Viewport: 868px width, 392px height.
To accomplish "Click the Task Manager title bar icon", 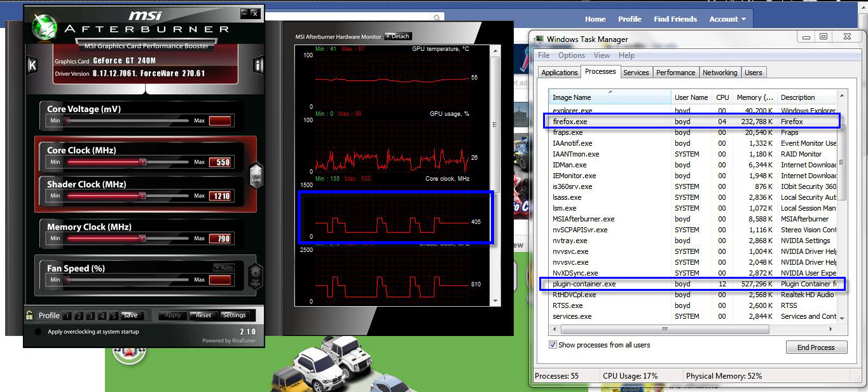I will pos(539,39).
